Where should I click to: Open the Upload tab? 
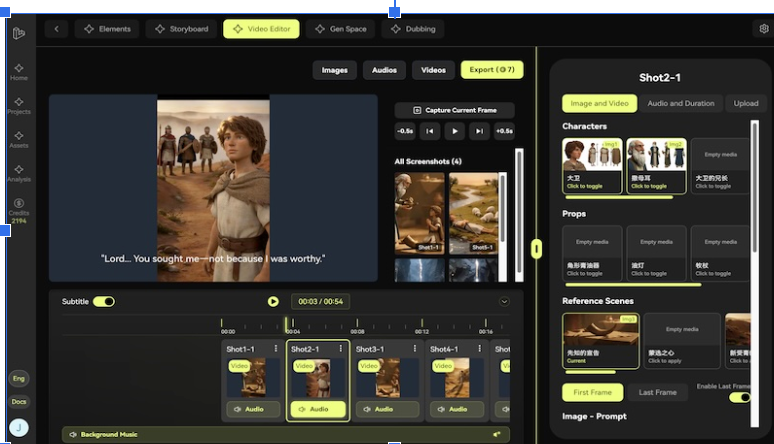point(745,104)
